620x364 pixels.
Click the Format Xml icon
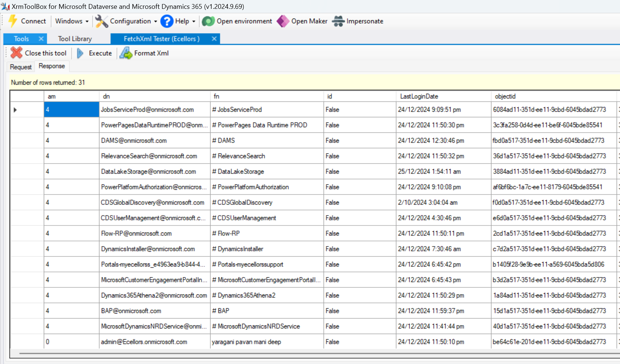[126, 53]
